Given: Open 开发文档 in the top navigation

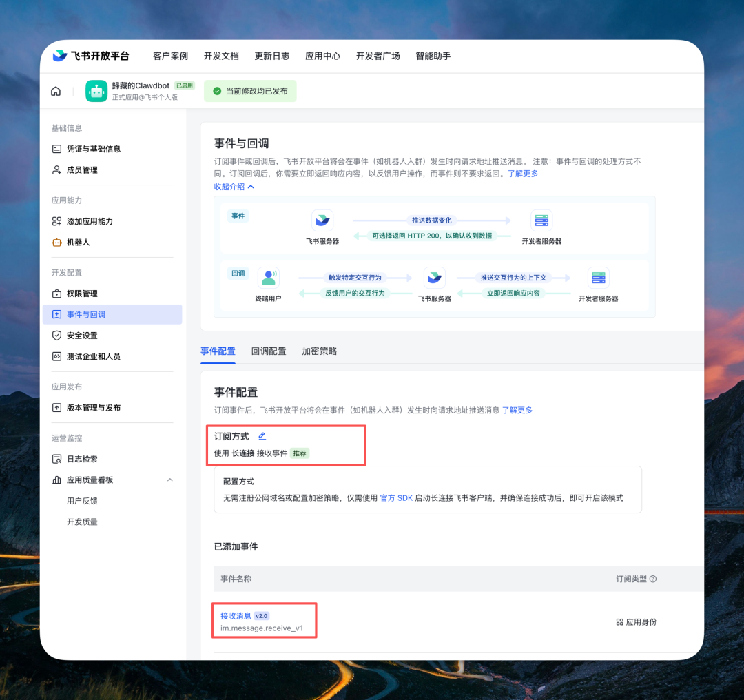Looking at the screenshot, I should 221,56.
